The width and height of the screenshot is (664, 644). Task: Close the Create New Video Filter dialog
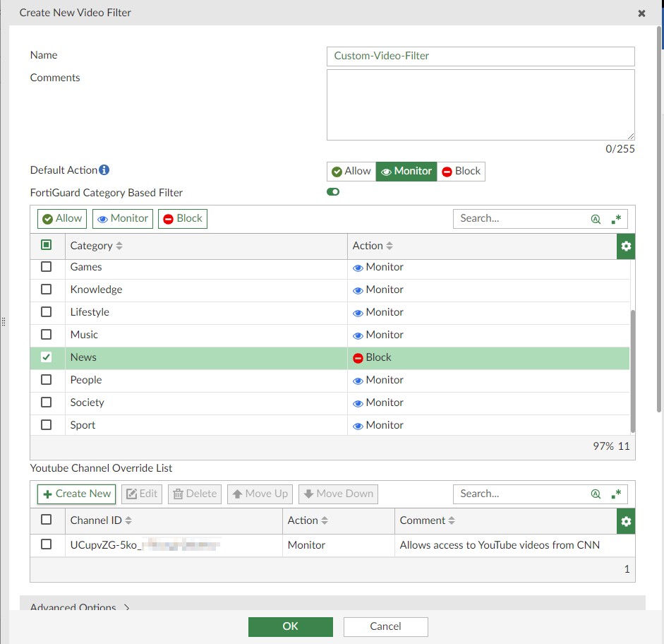click(641, 13)
